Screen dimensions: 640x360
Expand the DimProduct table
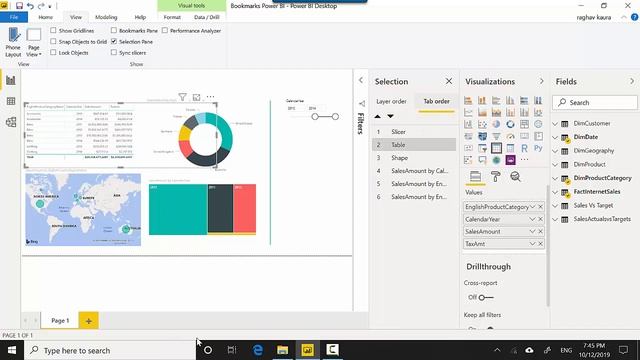[x=555, y=164]
